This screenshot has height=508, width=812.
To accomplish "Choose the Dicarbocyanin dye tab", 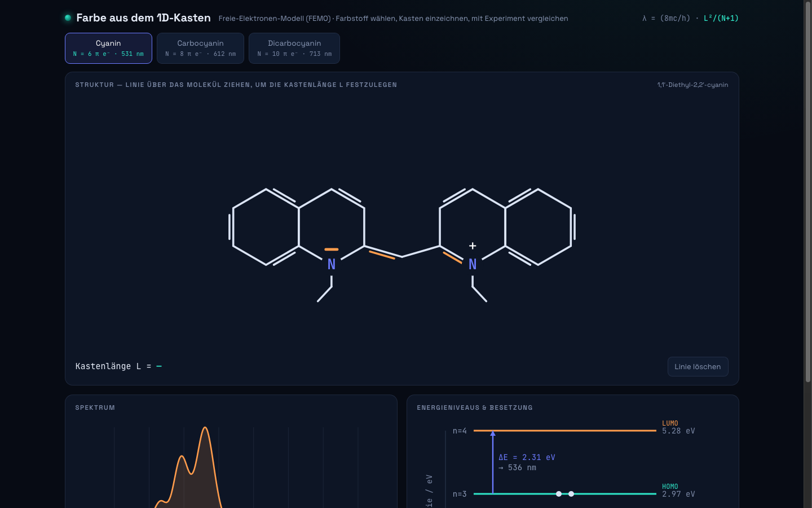I will [x=294, y=48].
